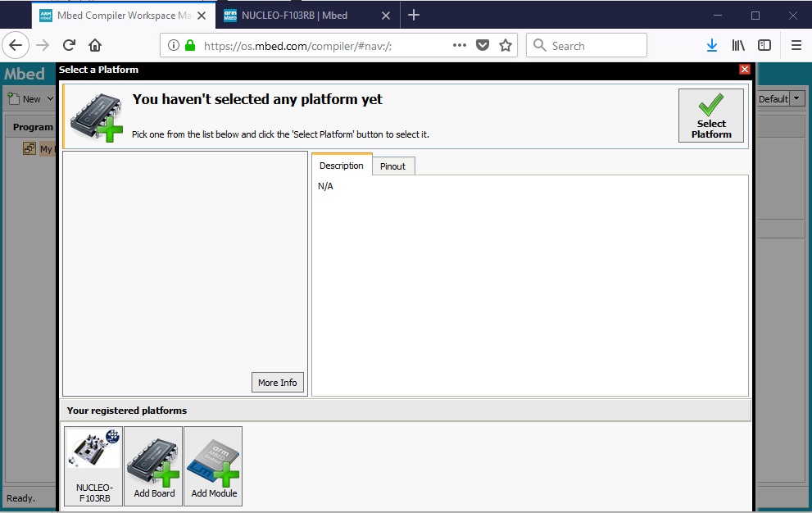The height and width of the screenshot is (513, 812).
Task: Bookmark this page with the star
Action: [506, 45]
